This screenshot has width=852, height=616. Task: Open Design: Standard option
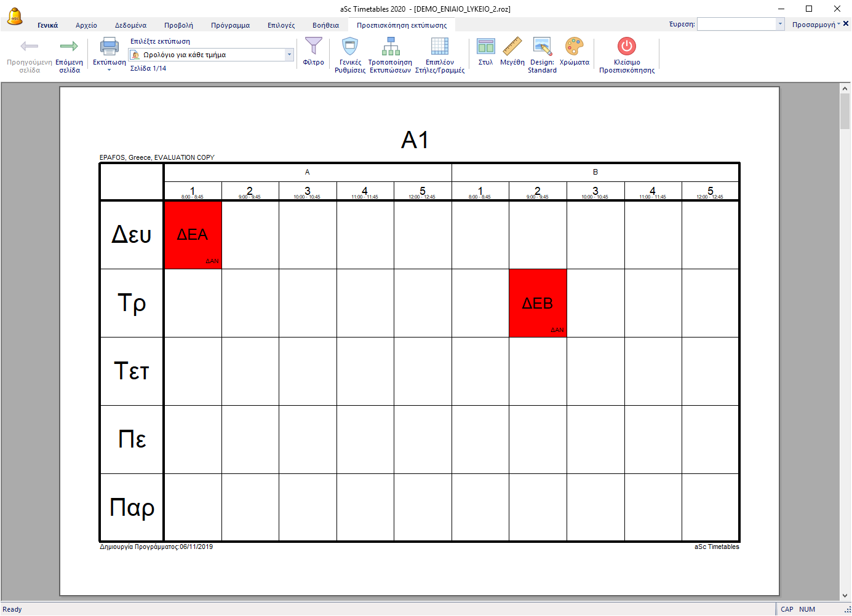tap(542, 47)
